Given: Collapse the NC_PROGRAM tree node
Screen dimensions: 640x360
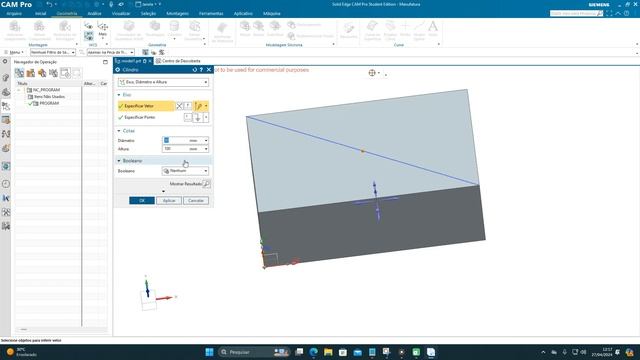Looking at the screenshot, I should click(19, 90).
